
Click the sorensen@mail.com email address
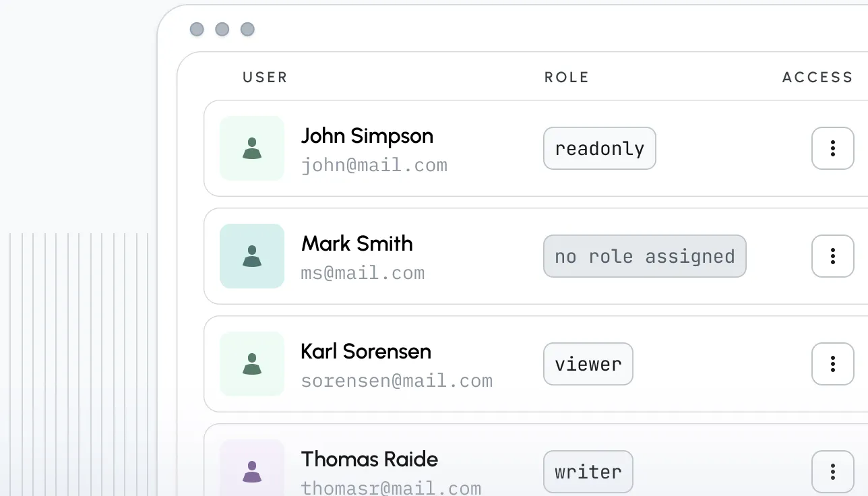coord(396,381)
